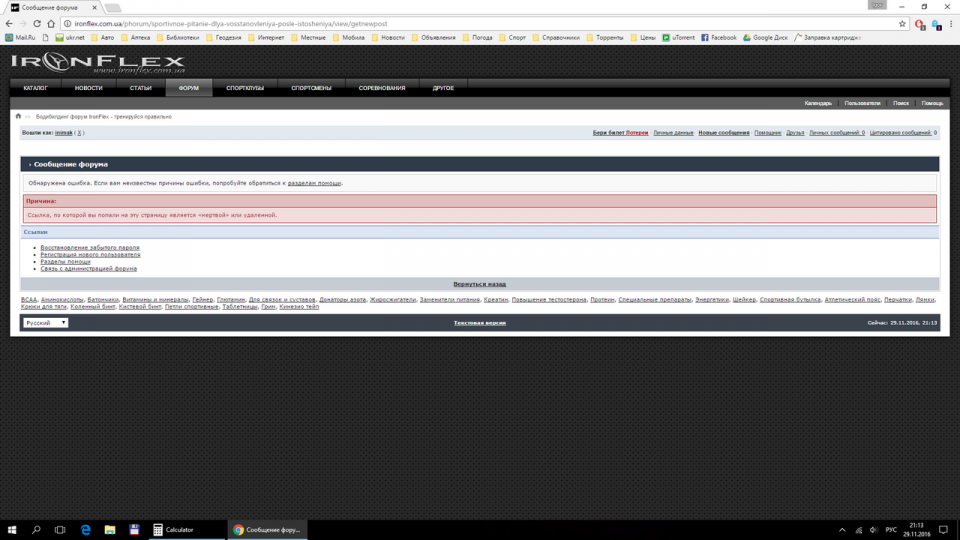This screenshot has height=540, width=960.
Task: Open File Explorer from the taskbar
Action: pyautogui.click(x=110, y=529)
